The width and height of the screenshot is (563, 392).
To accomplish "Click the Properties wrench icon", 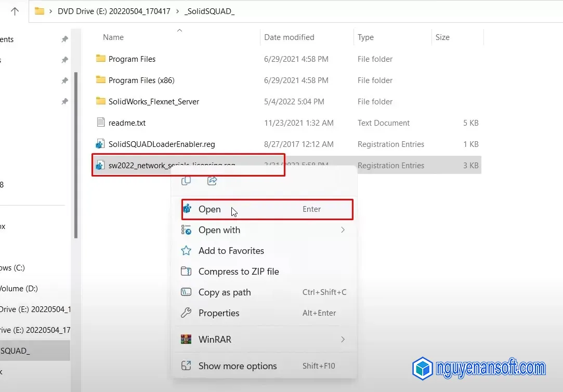I will [x=186, y=313].
